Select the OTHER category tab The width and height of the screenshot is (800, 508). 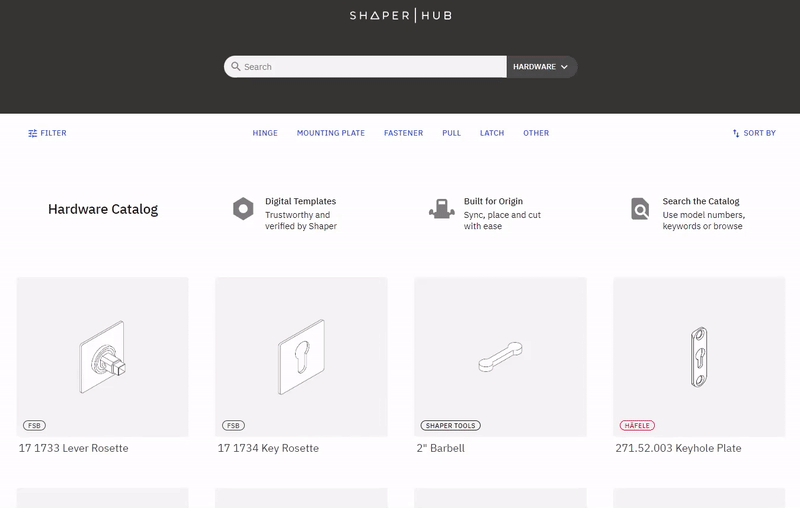536,133
